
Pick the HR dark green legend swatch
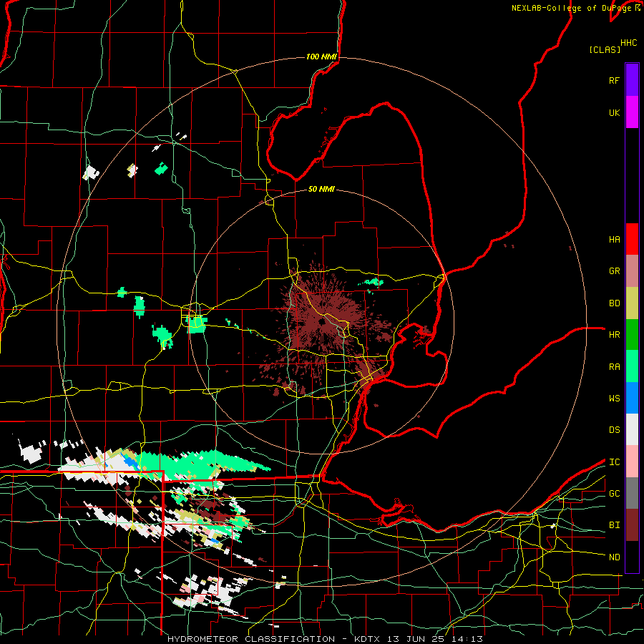click(x=632, y=335)
